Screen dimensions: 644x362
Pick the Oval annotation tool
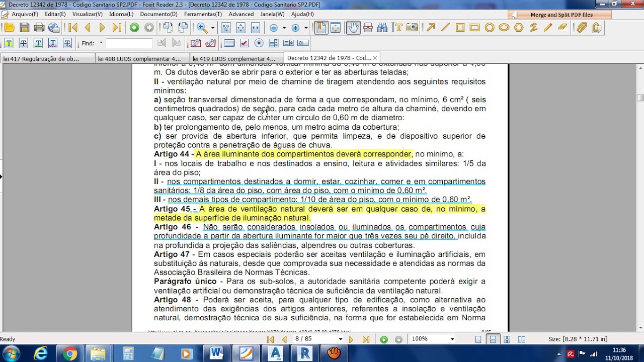[x=504, y=28]
